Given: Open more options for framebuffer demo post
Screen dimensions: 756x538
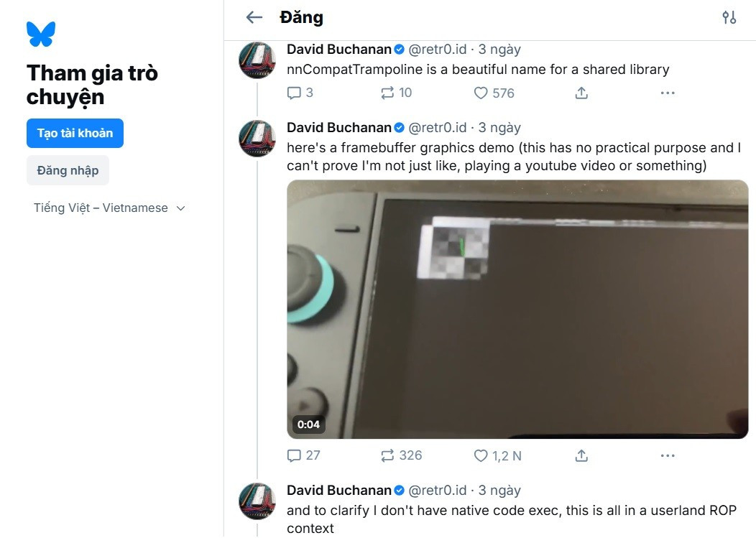Looking at the screenshot, I should [668, 455].
